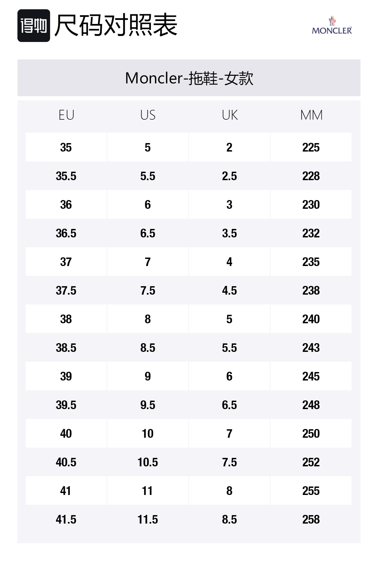Click the US column header

click(x=148, y=115)
